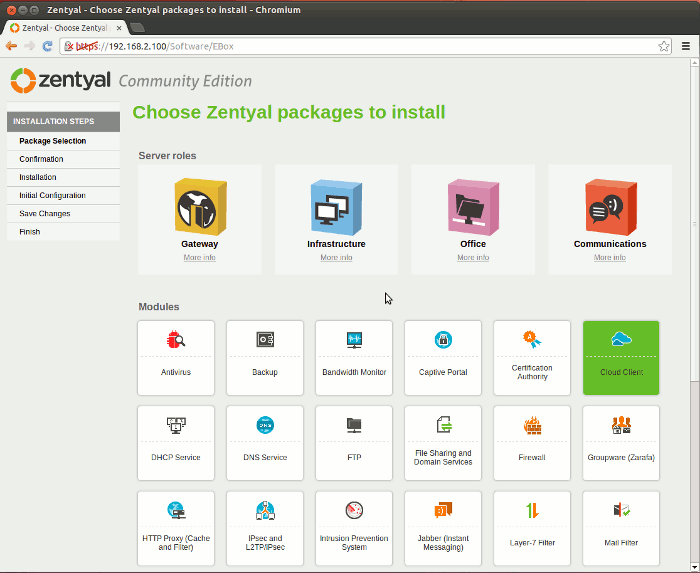700x573 pixels.
Task: Open More info under Communications
Action: [x=610, y=257]
